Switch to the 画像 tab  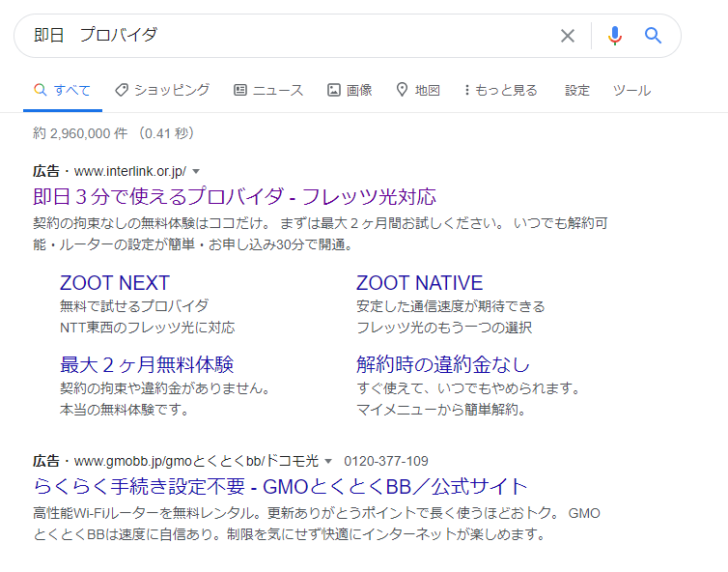tap(350, 90)
